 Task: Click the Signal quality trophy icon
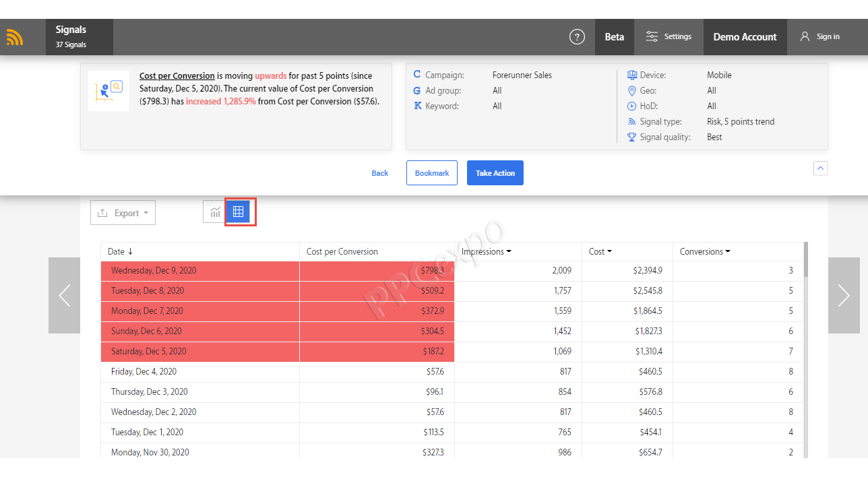click(631, 137)
